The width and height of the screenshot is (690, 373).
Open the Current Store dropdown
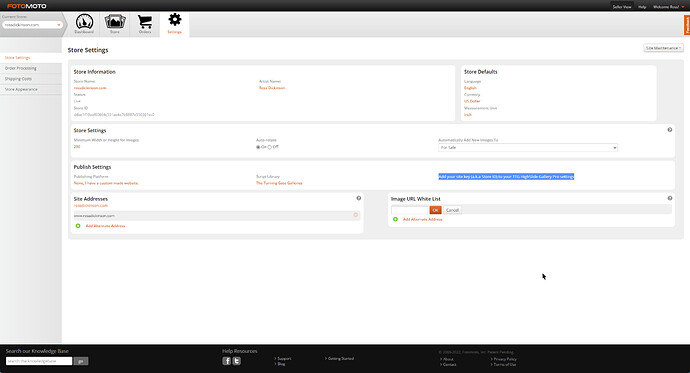click(32, 25)
